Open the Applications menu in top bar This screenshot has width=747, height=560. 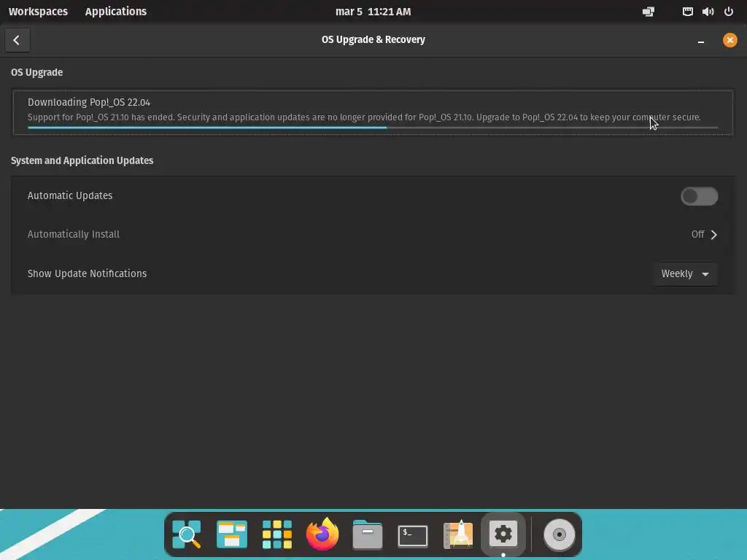tap(116, 12)
